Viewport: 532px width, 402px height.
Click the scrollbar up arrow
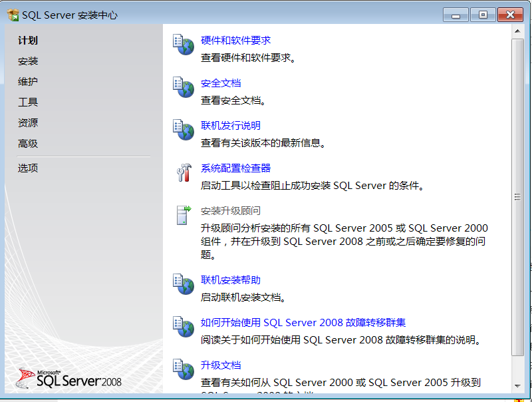pyautogui.click(x=517, y=31)
